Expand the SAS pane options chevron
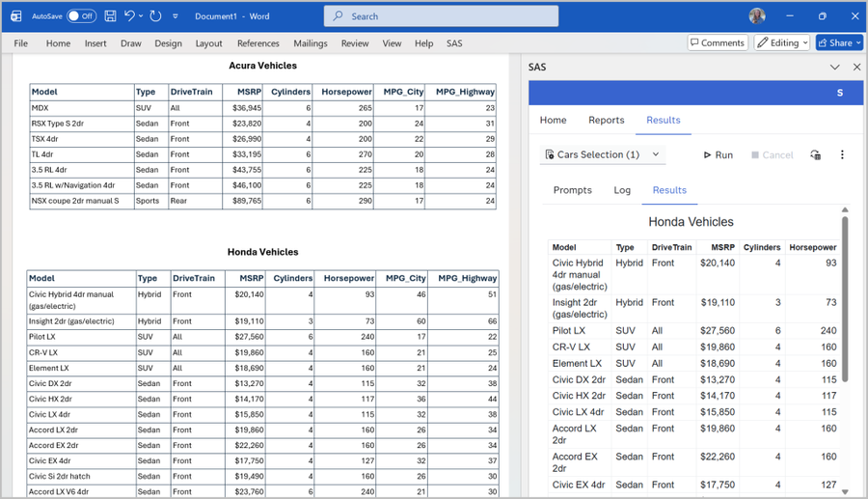 point(835,67)
